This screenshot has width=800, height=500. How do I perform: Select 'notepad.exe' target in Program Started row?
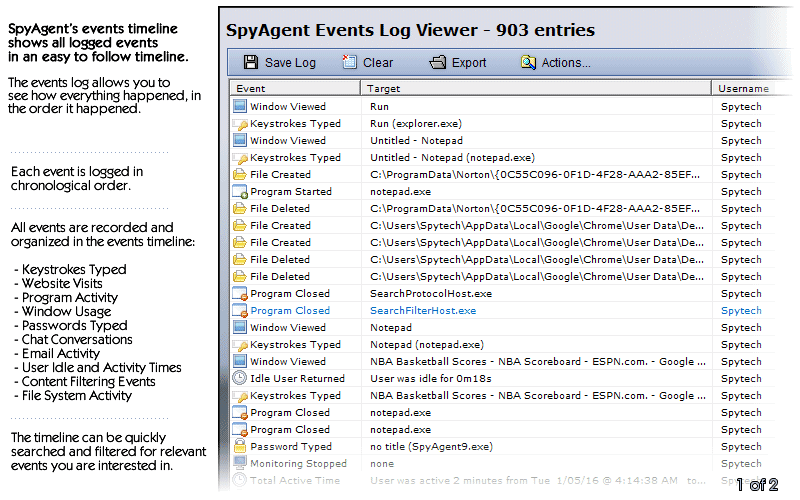(400, 192)
